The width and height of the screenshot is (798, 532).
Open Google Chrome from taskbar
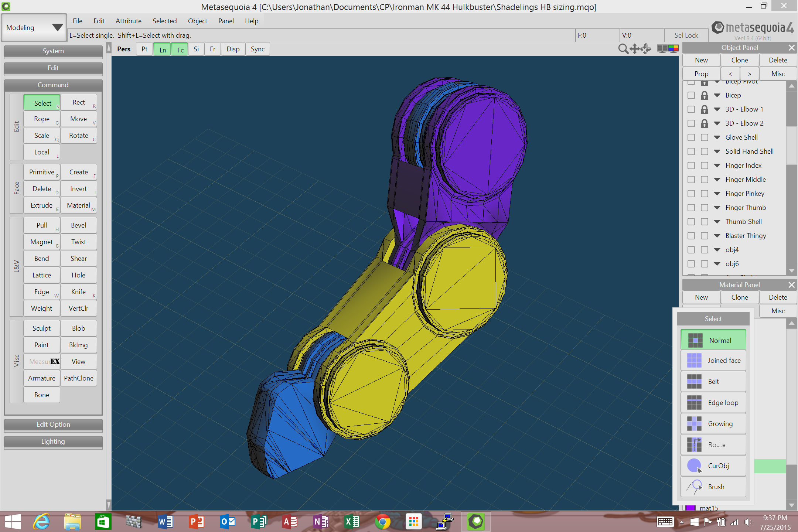383,522
